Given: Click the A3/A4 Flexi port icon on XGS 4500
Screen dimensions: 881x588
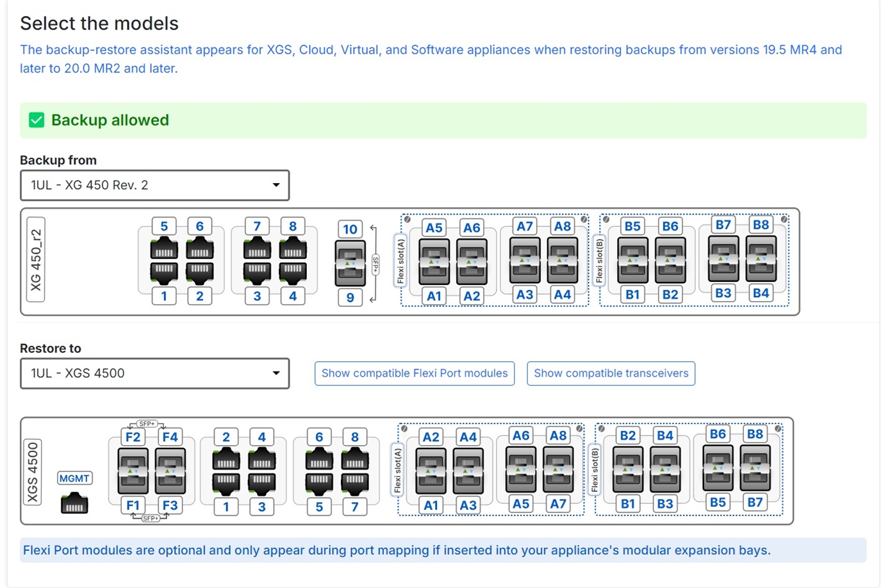Looking at the screenshot, I should (x=468, y=471).
